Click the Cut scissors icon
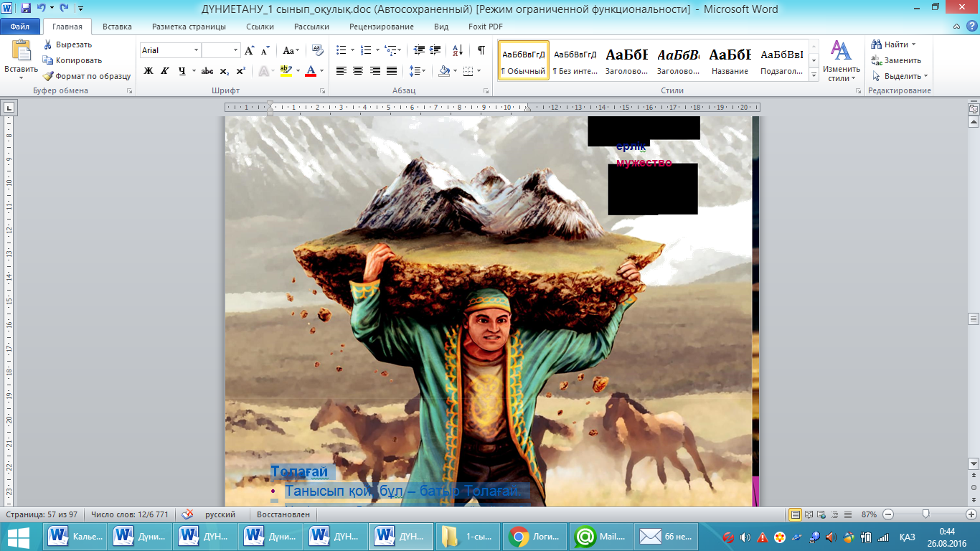 click(x=48, y=44)
